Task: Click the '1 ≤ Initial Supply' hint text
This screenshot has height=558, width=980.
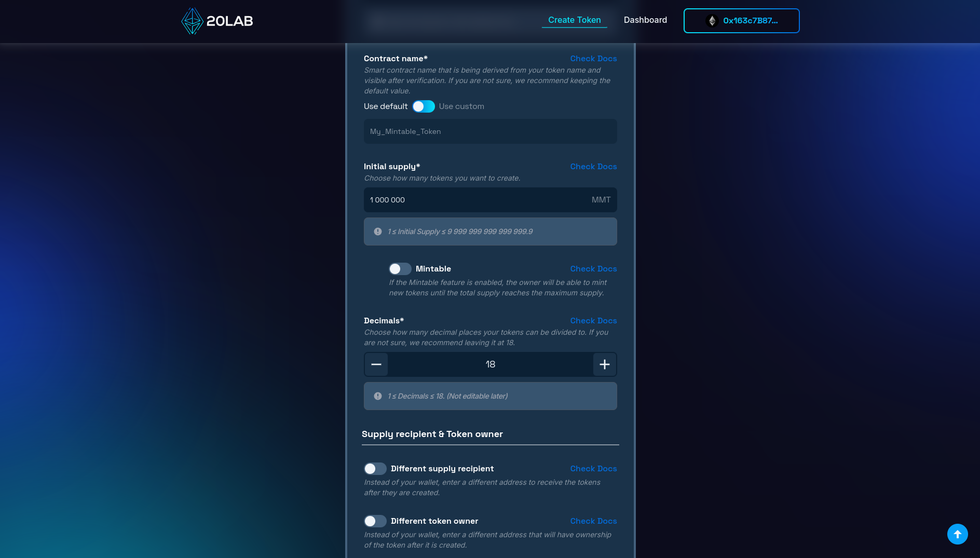Action: tap(460, 232)
